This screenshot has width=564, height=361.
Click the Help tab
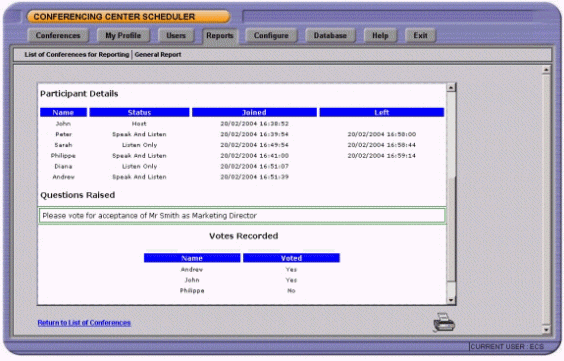pos(380,36)
